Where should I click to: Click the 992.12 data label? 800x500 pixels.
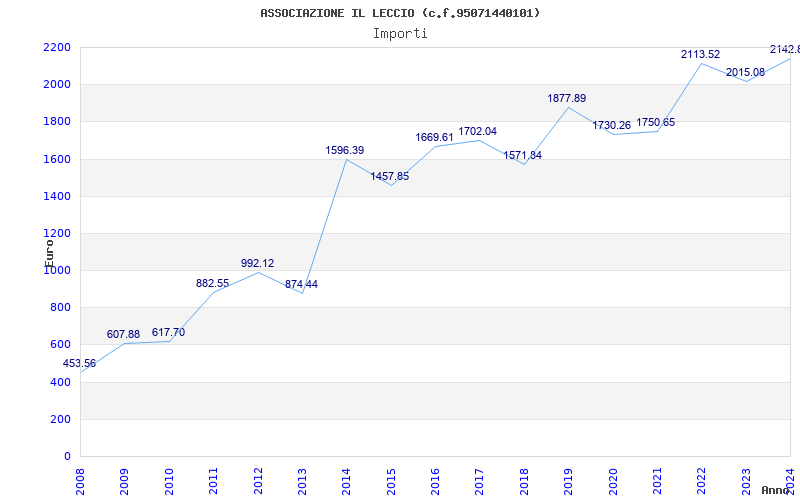[257, 263]
